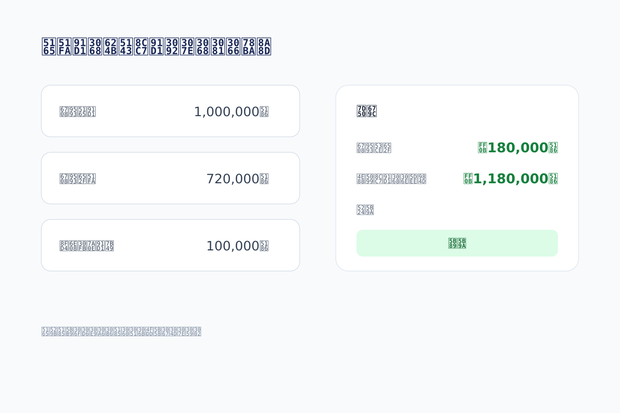Focus the 100,000 amount field

170,245
